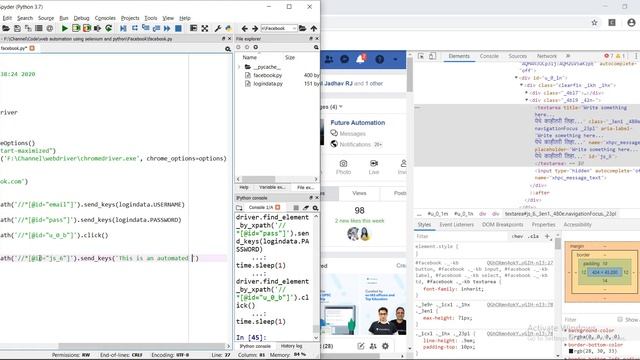
Task: Go back in working directory history
Action: click(244, 28)
